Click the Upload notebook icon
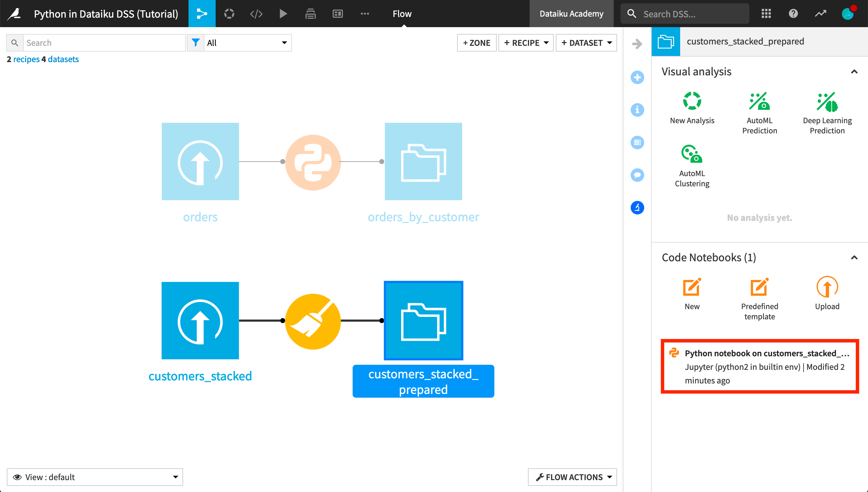Viewport: 868px width, 492px height. 826,287
